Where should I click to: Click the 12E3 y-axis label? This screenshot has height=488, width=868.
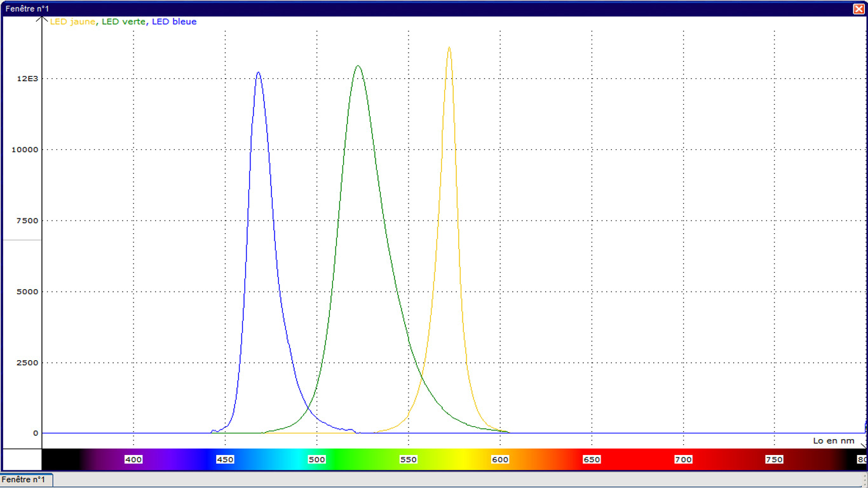(x=27, y=79)
